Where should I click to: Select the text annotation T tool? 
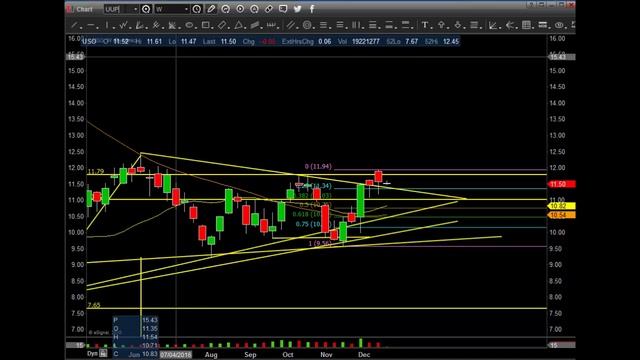point(425,25)
